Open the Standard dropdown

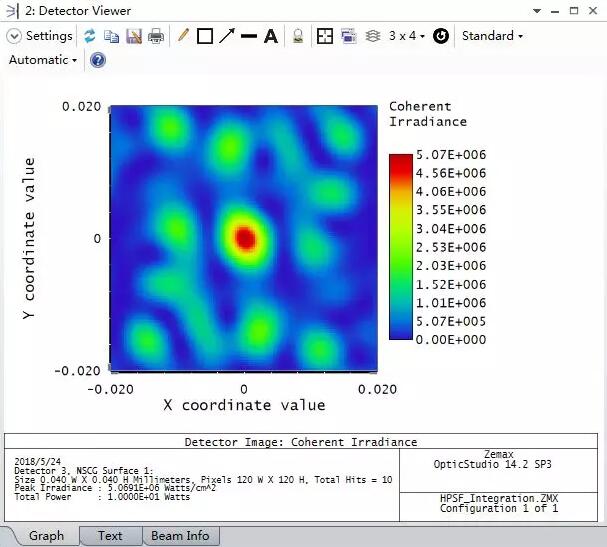(492, 36)
